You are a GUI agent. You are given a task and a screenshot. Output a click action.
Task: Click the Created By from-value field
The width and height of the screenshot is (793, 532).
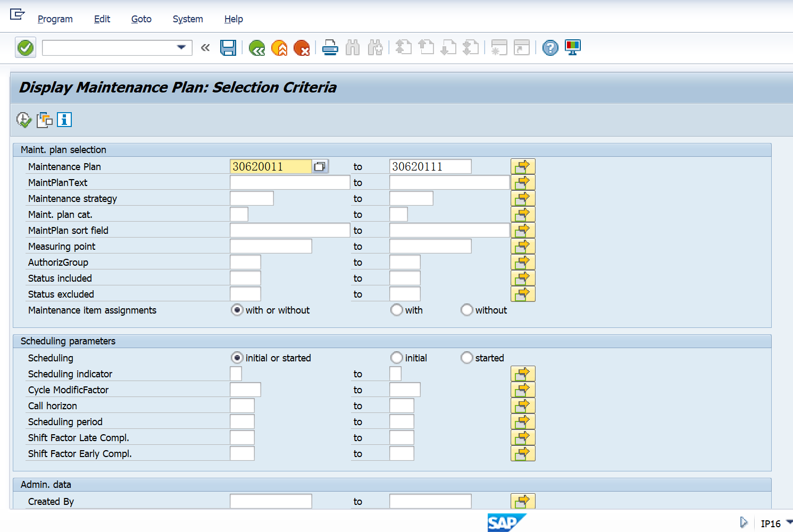tap(271, 501)
